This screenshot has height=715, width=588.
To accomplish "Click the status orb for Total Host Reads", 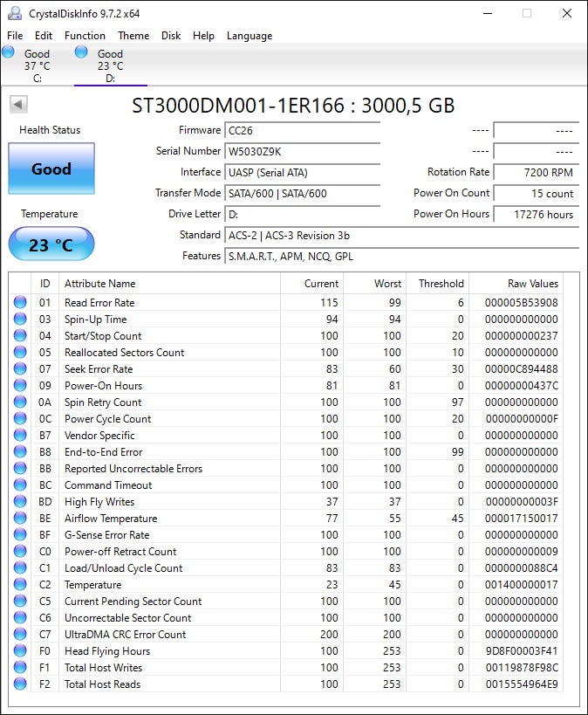I will pos(20,684).
